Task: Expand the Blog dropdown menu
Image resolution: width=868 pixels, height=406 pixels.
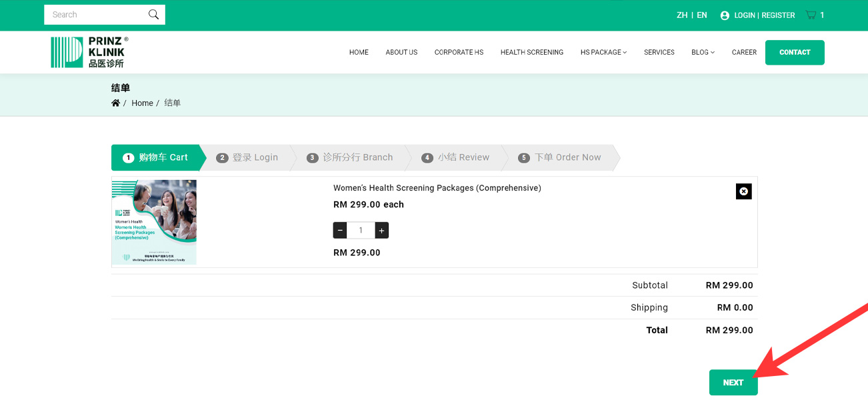Action: pyautogui.click(x=703, y=52)
